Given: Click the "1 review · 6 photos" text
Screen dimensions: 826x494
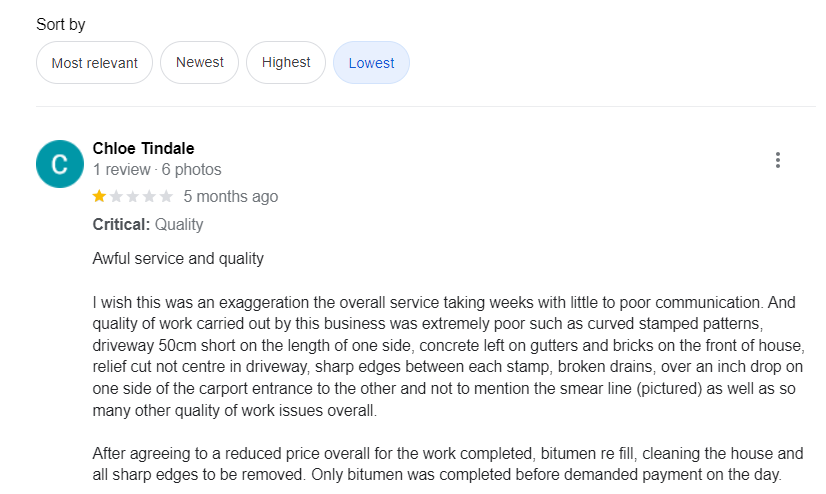Looking at the screenshot, I should [157, 170].
